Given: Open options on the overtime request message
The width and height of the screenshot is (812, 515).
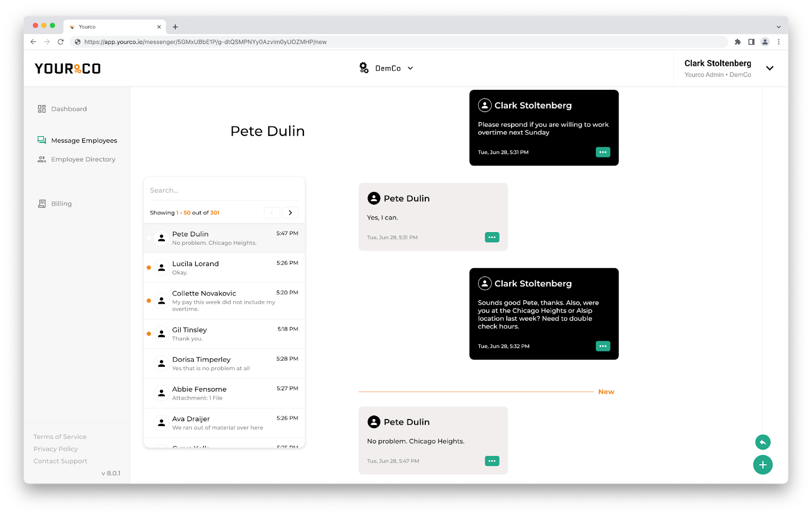Looking at the screenshot, I should point(602,152).
